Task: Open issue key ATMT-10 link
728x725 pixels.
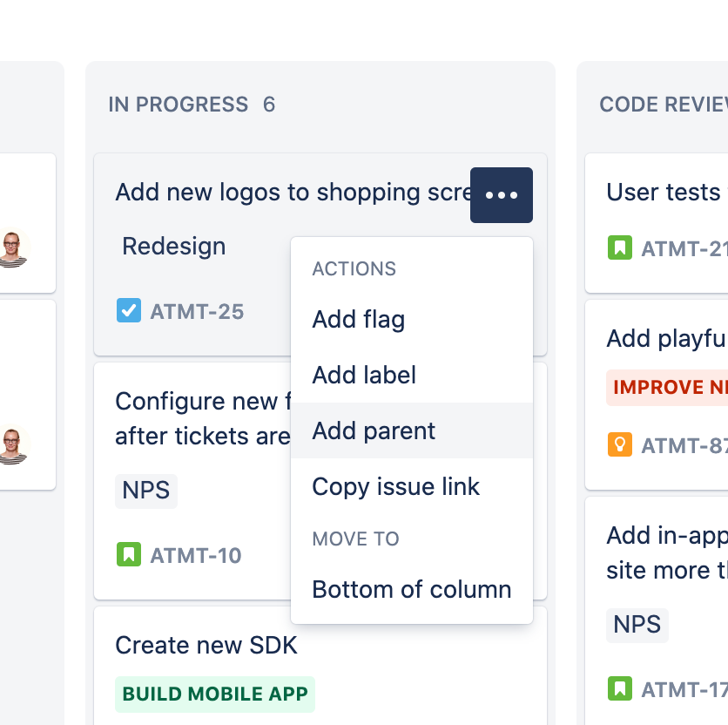Action: pos(196,555)
